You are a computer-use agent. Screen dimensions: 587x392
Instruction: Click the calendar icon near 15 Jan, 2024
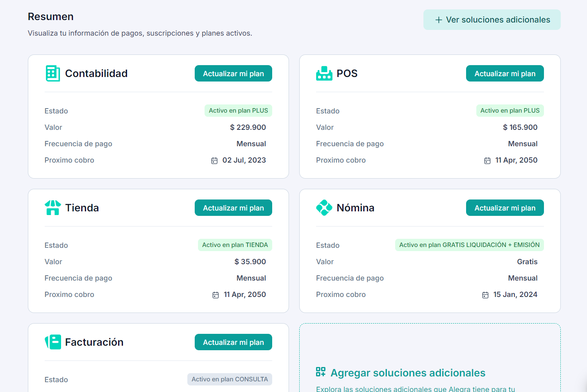485,295
